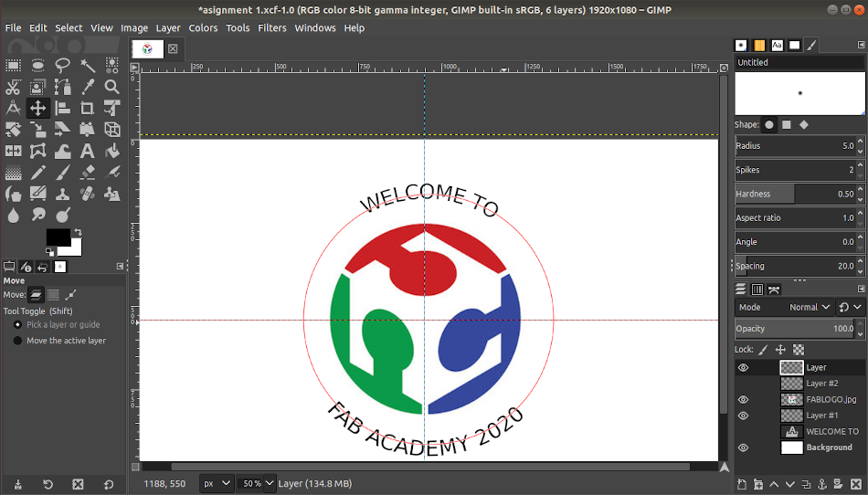The height and width of the screenshot is (495, 868).
Task: Select the Crop tool
Action: (x=88, y=108)
